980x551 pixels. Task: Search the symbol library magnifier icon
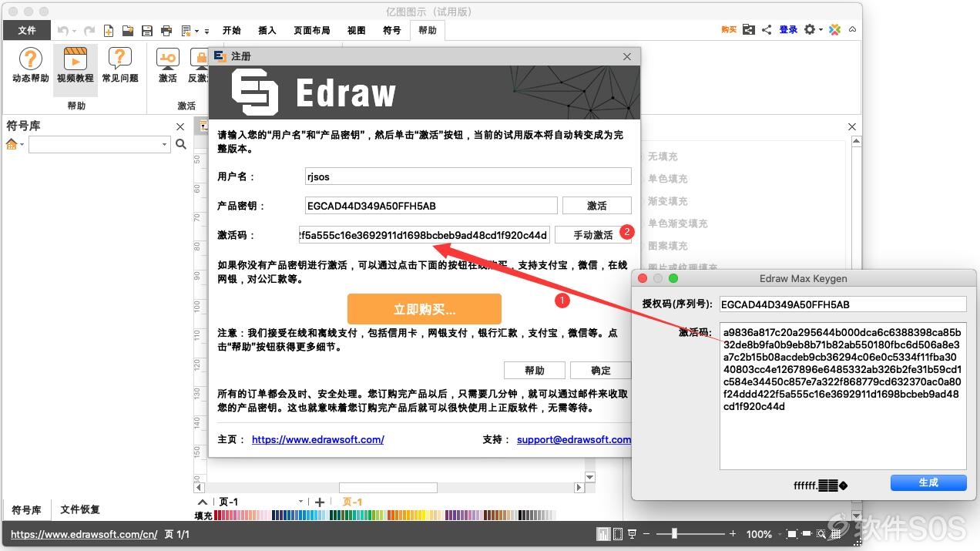(x=181, y=144)
